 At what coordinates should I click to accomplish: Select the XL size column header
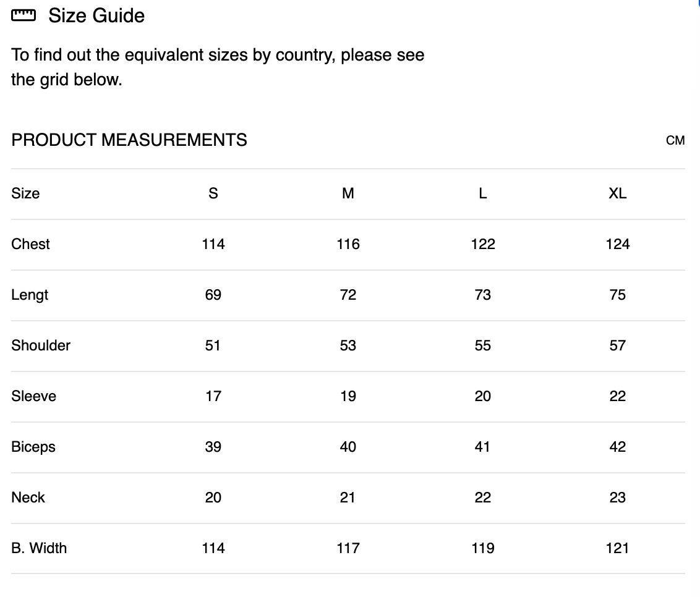point(618,193)
